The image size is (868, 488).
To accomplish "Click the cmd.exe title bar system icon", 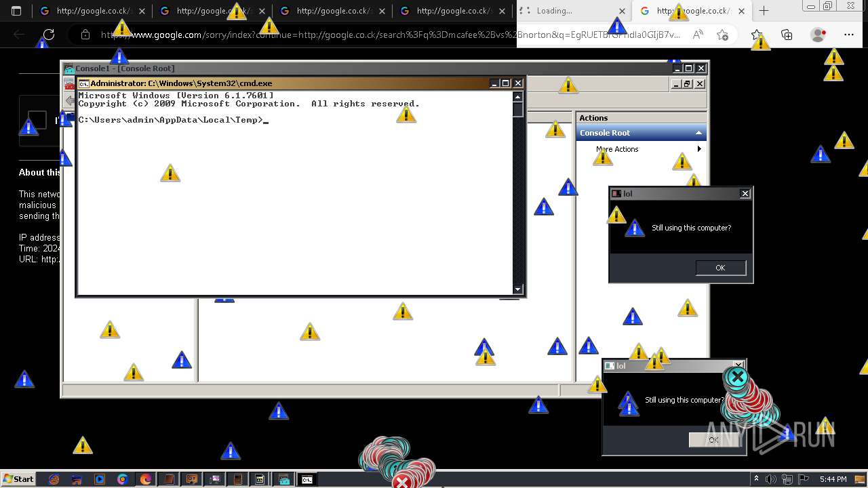I will tap(84, 83).
